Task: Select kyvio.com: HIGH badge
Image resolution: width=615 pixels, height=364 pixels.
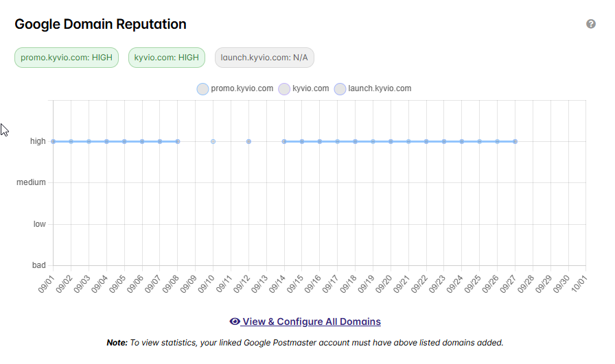Action: click(167, 58)
